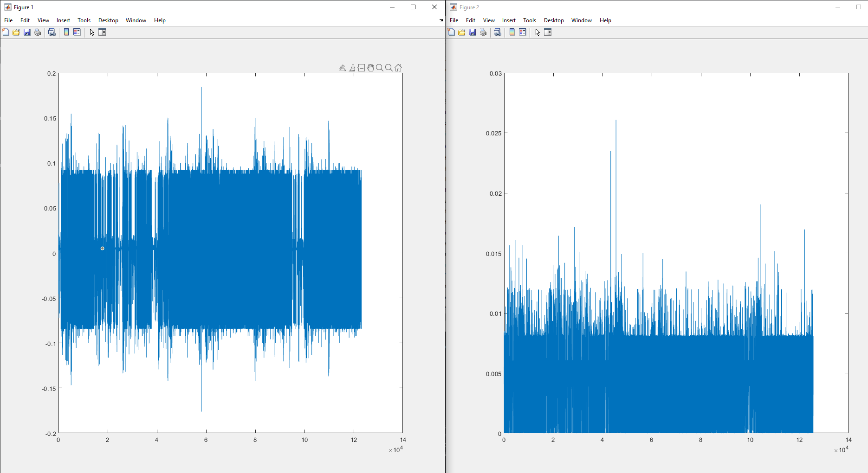Open the File menu in Figure 1
Image resolution: width=868 pixels, height=473 pixels.
[x=8, y=20]
